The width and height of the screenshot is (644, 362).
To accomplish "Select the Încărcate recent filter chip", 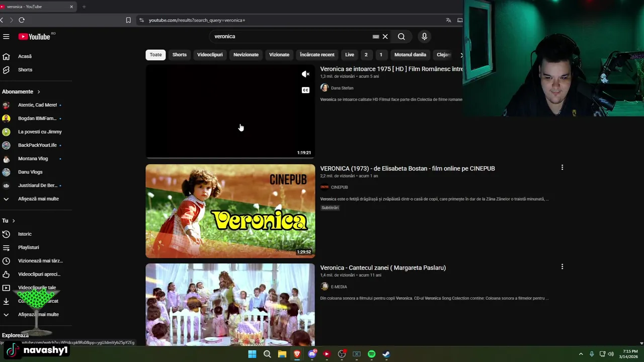I will click(317, 55).
